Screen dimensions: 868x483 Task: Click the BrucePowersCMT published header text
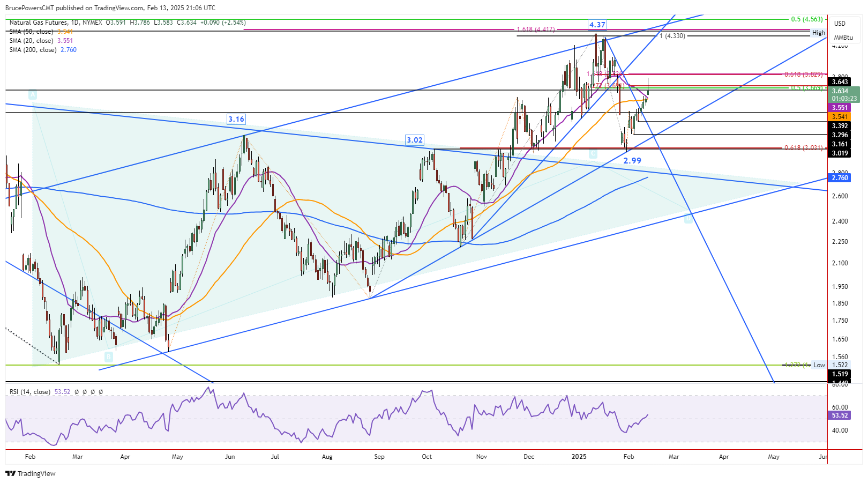(x=110, y=8)
